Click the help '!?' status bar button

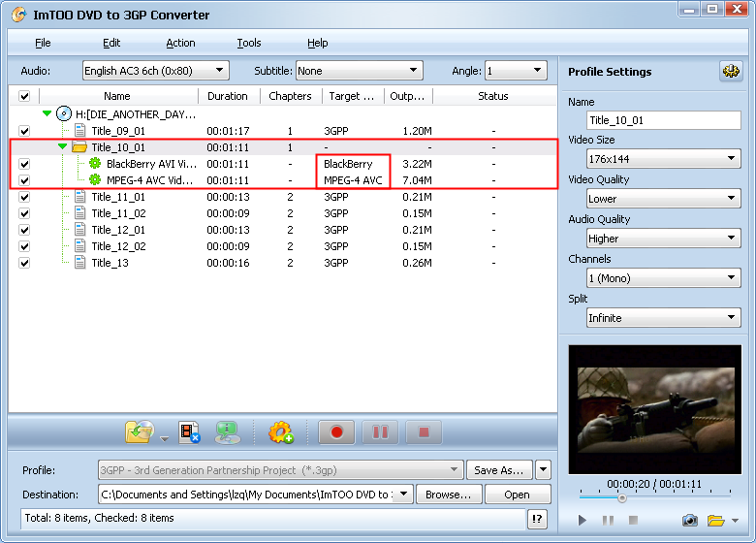(537, 519)
